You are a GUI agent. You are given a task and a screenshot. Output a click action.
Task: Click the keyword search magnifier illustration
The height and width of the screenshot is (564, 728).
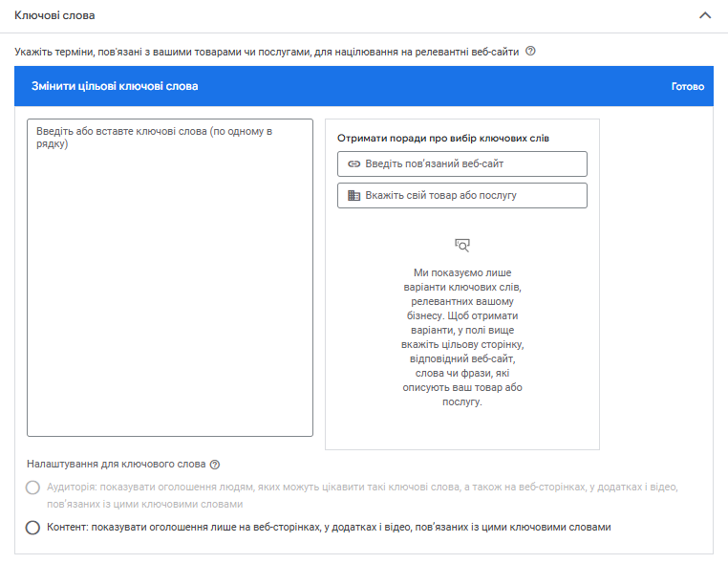tap(462, 245)
